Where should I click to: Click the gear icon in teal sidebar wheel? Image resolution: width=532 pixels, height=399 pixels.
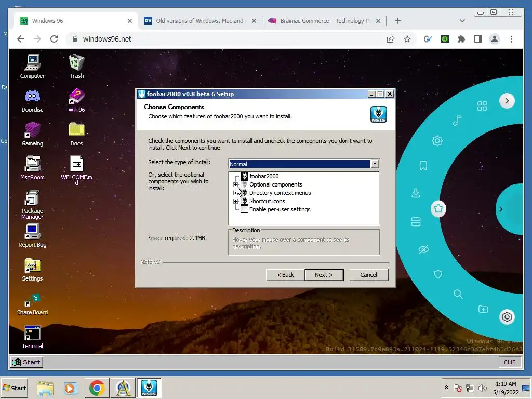click(437, 140)
